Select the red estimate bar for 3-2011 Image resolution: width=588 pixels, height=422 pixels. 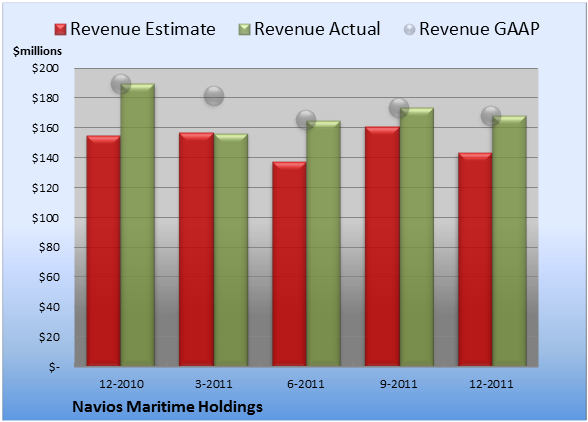click(x=196, y=249)
